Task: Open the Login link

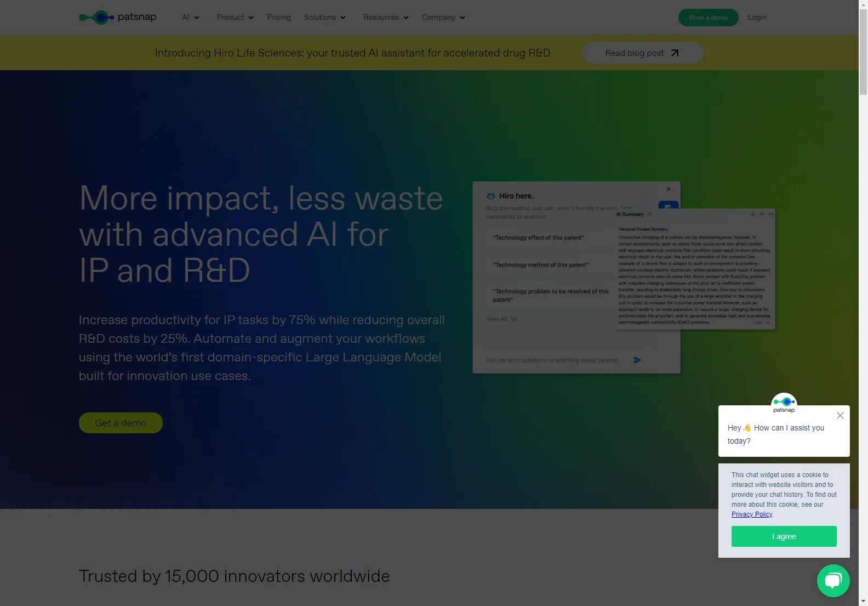Action: click(757, 18)
